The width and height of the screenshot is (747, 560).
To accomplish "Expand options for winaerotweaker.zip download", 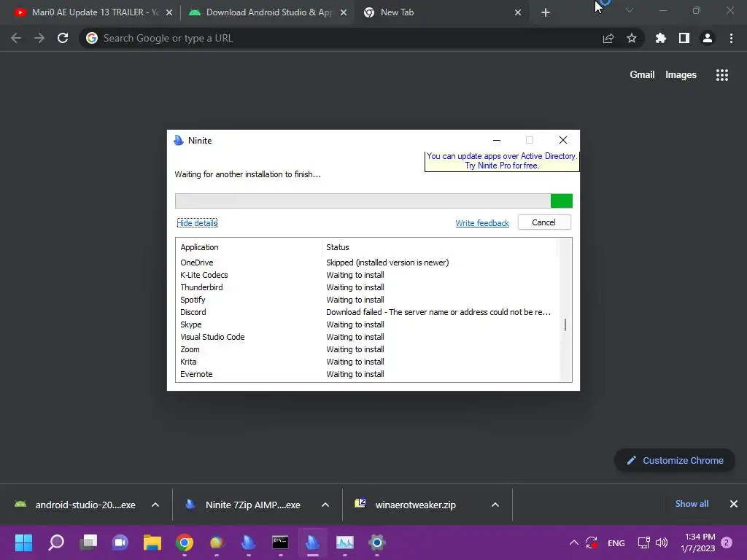I will [x=495, y=505].
